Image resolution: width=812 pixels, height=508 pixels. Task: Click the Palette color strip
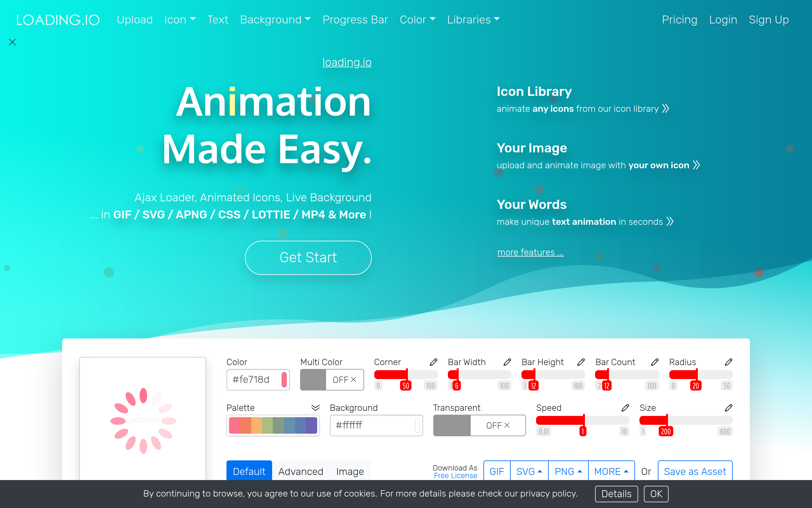pyautogui.click(x=273, y=425)
